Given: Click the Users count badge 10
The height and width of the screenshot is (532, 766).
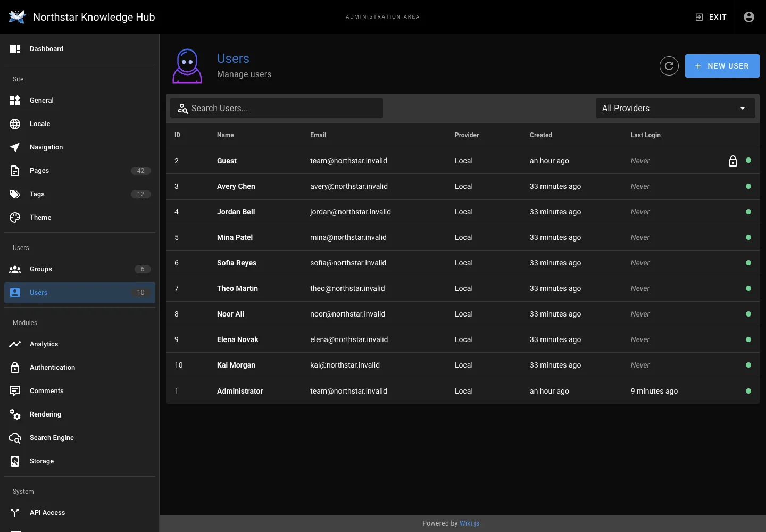Looking at the screenshot, I should (x=141, y=293).
